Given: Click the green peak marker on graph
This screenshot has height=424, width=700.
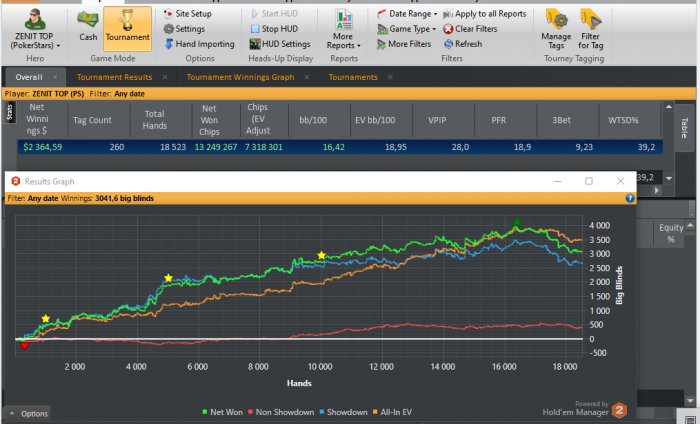Looking at the screenshot, I should pos(517,222).
